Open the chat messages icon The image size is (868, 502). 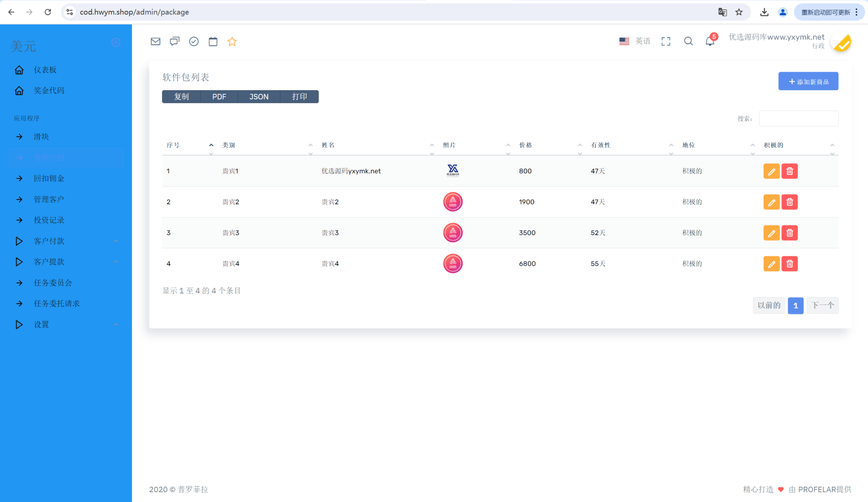(x=174, y=42)
